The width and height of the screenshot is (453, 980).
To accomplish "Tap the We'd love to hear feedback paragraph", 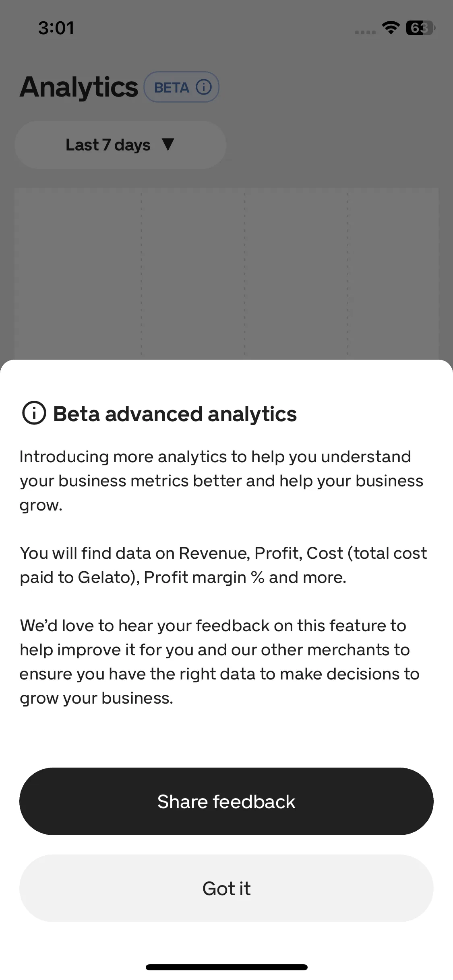I will [x=219, y=662].
